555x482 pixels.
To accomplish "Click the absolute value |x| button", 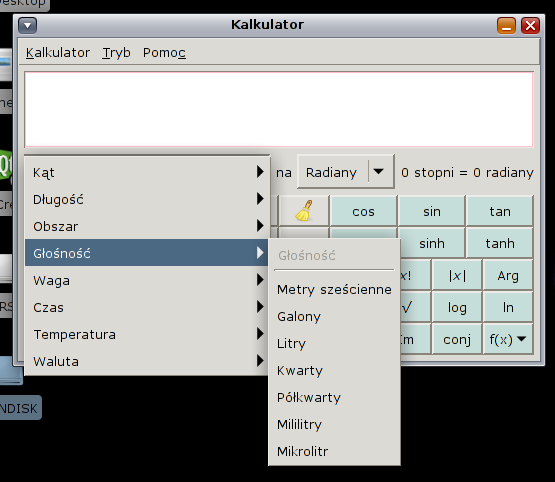I will click(x=457, y=275).
